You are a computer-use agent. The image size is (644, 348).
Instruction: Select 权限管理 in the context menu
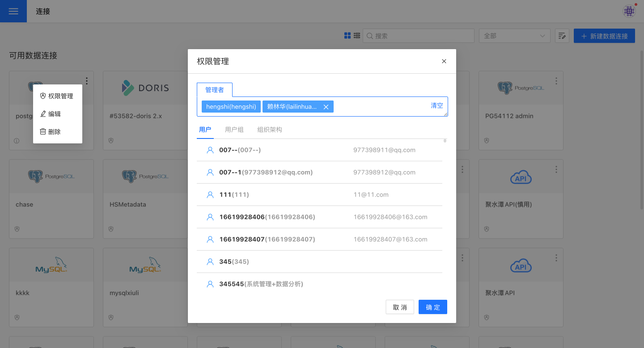57,96
